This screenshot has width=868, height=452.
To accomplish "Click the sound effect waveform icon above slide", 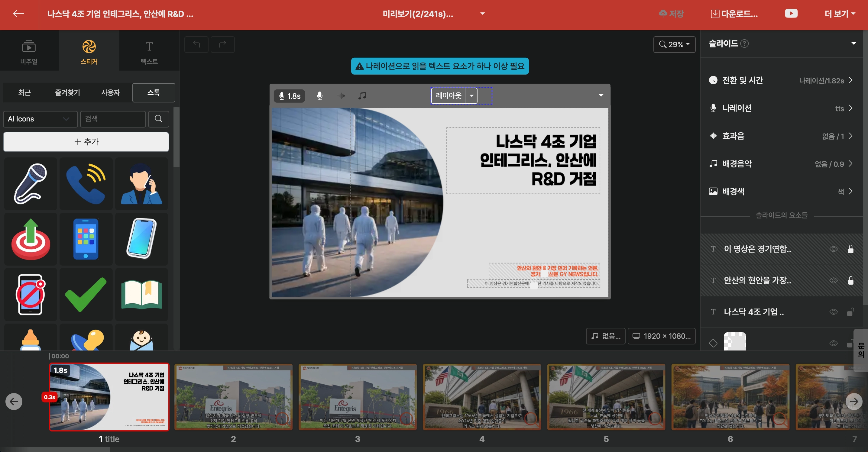I will [341, 96].
